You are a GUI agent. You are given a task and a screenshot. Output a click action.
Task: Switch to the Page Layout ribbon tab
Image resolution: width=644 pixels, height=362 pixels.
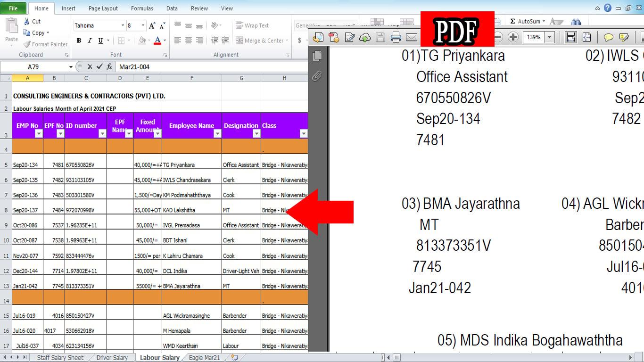click(x=103, y=8)
